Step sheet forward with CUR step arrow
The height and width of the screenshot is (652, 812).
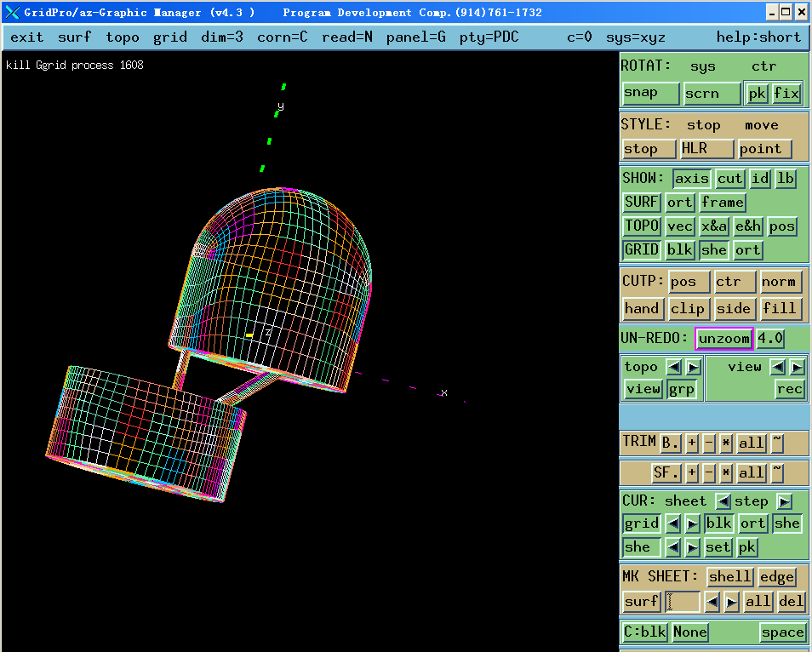tap(784, 501)
